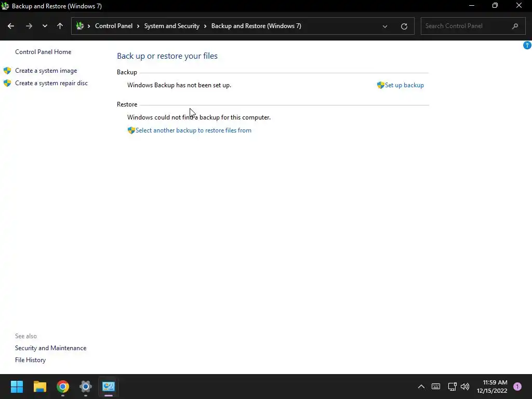Image resolution: width=532 pixels, height=399 pixels.
Task: Go up one level with up arrow
Action: coord(60,26)
